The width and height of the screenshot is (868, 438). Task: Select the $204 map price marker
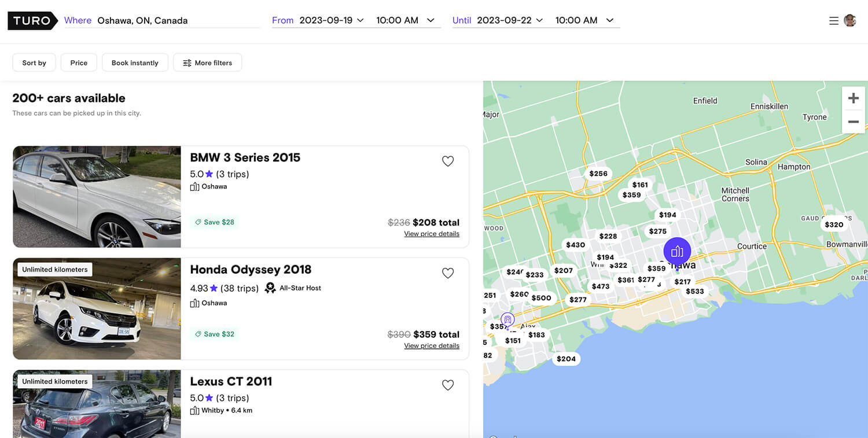tap(566, 359)
